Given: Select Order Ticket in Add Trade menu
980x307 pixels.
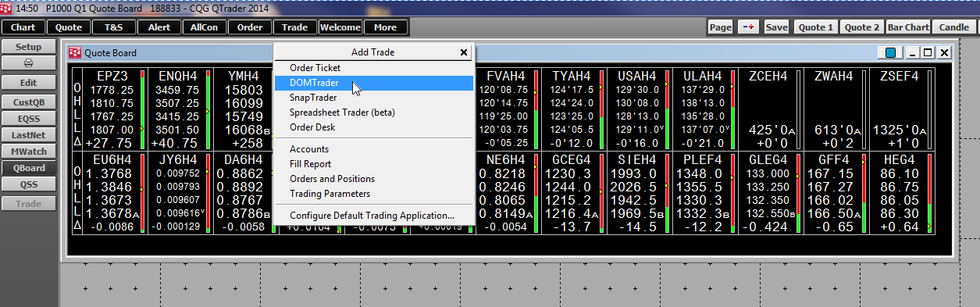Looking at the screenshot, I should click(374, 68).
